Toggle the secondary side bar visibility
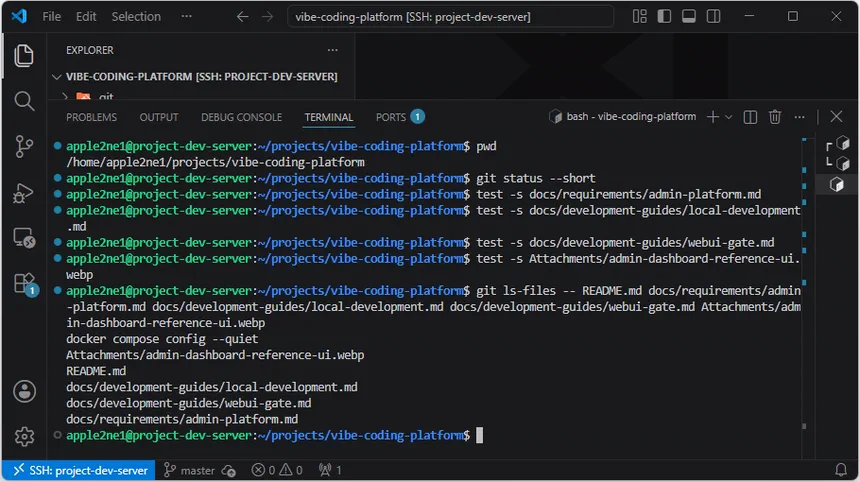The width and height of the screenshot is (860, 482). (714, 16)
